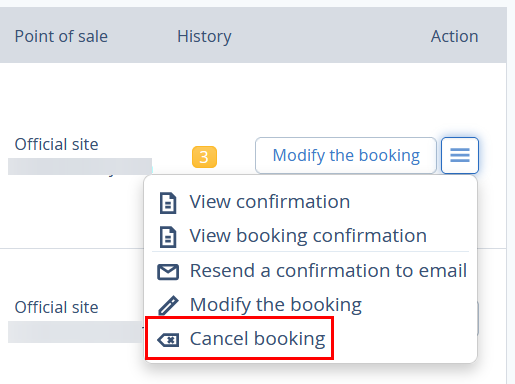Viewport: 515px width, 384px height.
Task: Click the envelope icon for resending confirmation
Action: pos(168,272)
